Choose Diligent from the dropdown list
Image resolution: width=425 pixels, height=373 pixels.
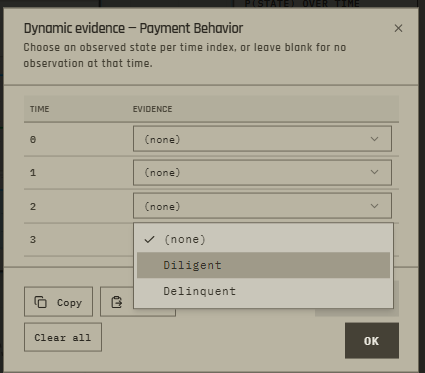263,265
